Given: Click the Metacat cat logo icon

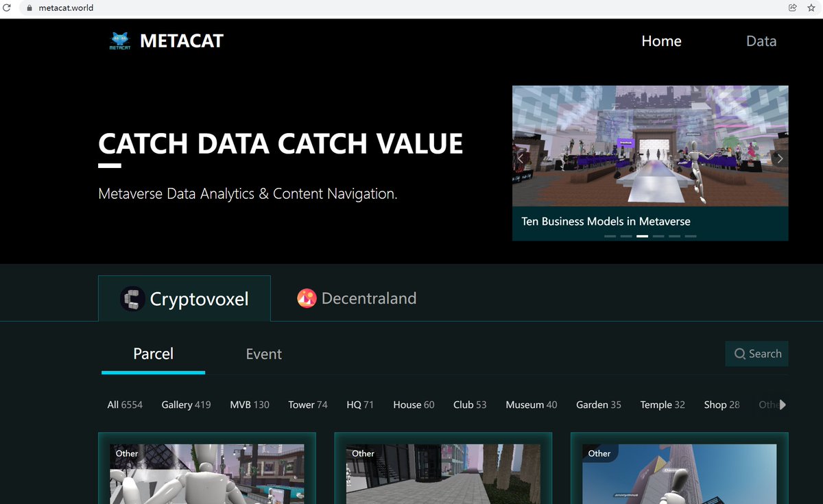Looking at the screenshot, I should pos(120,41).
